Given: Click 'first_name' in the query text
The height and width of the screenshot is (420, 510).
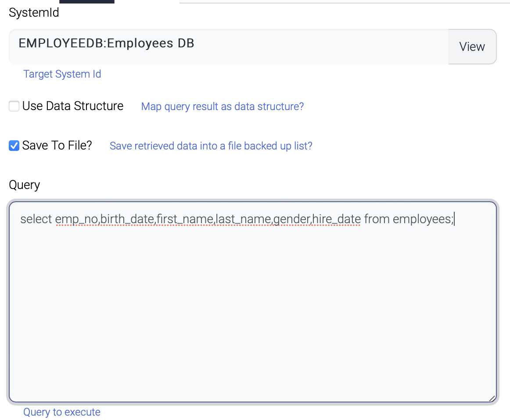Looking at the screenshot, I should pyautogui.click(x=185, y=219).
